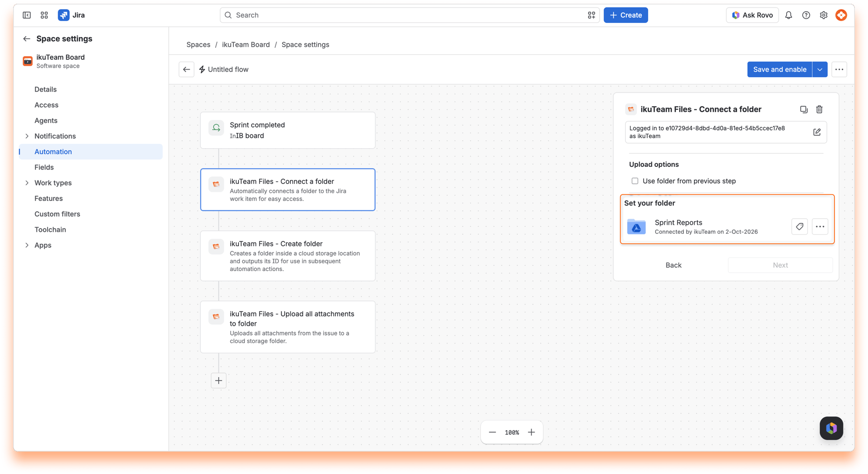
Task: Zoom out canvas with minus button
Action: click(492, 432)
